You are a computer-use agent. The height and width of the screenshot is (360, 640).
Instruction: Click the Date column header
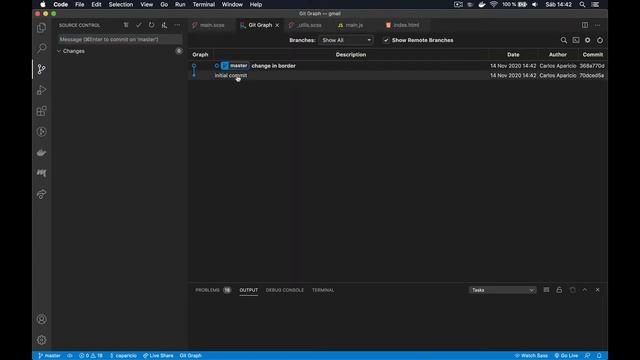513,55
